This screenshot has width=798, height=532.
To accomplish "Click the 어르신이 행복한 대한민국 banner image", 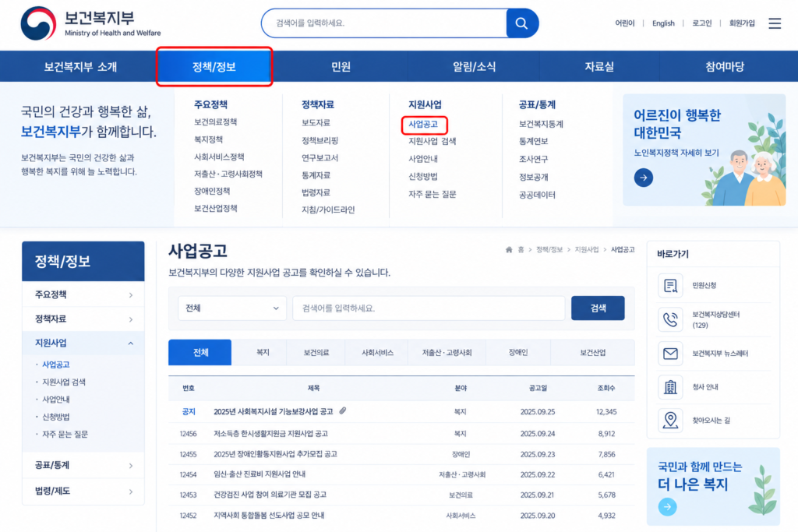I will [x=704, y=150].
